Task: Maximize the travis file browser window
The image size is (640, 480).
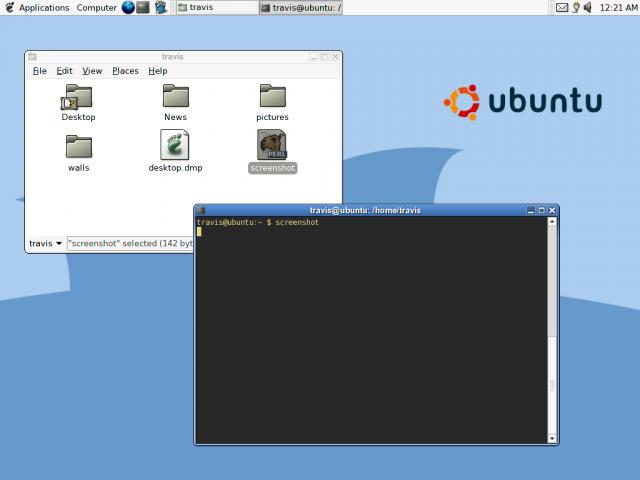Action: pos(324,57)
